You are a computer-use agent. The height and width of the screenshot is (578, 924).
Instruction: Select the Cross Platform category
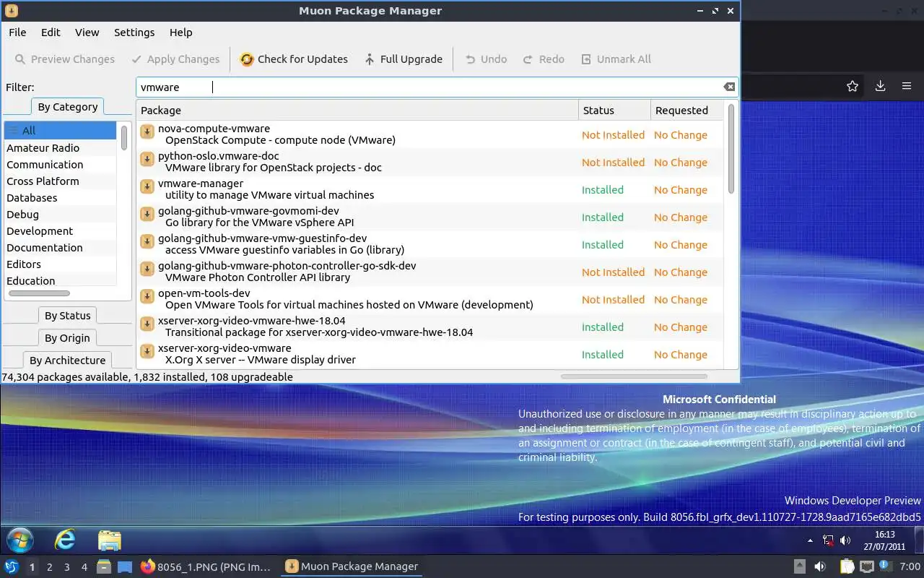coord(61,181)
